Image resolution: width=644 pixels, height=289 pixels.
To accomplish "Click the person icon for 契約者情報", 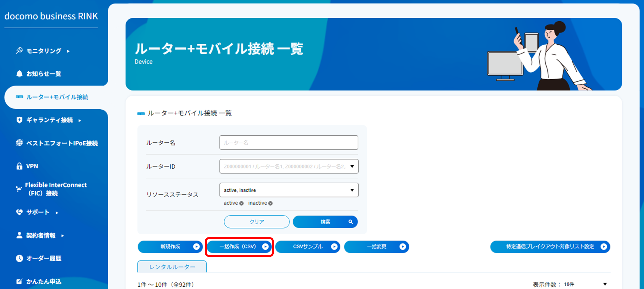I will (19, 235).
